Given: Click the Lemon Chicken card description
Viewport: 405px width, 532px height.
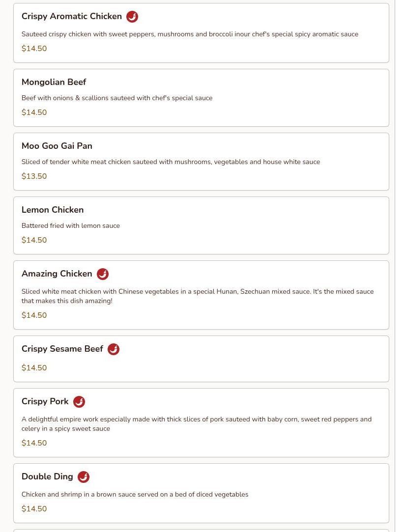Looking at the screenshot, I should (71, 225).
